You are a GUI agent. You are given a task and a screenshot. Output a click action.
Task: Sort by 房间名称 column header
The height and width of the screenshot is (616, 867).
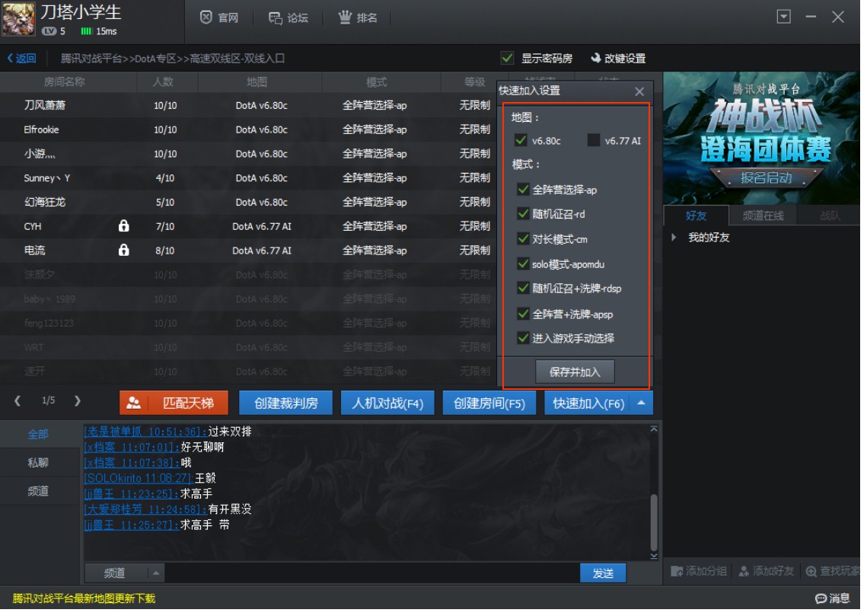point(65,82)
